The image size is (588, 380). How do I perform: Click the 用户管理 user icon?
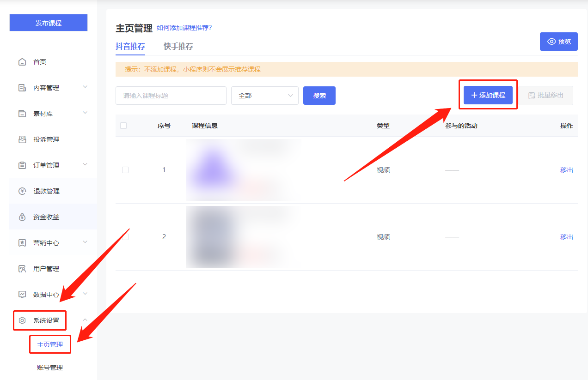22,269
